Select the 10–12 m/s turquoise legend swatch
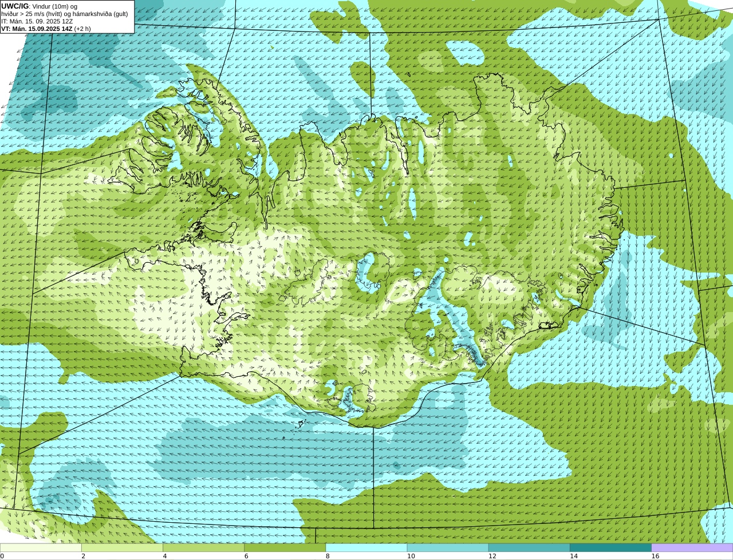Image resolution: width=733 pixels, height=560 pixels. click(x=448, y=547)
